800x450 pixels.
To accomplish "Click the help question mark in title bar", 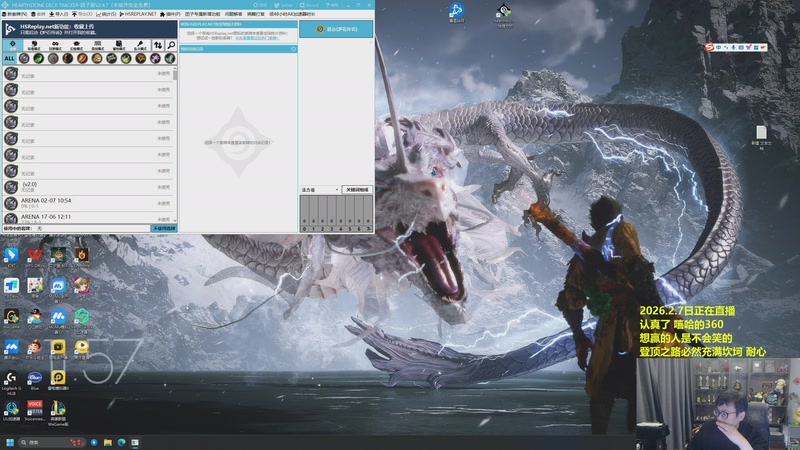I will (x=332, y=5).
